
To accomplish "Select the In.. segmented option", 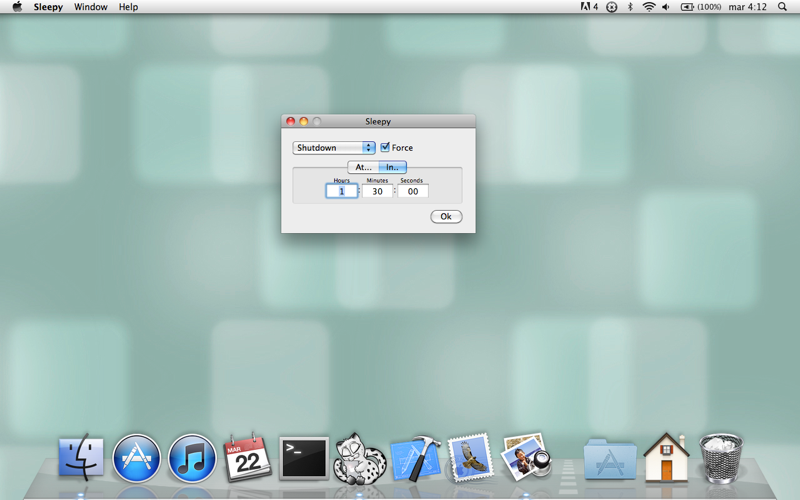I will (x=392, y=167).
